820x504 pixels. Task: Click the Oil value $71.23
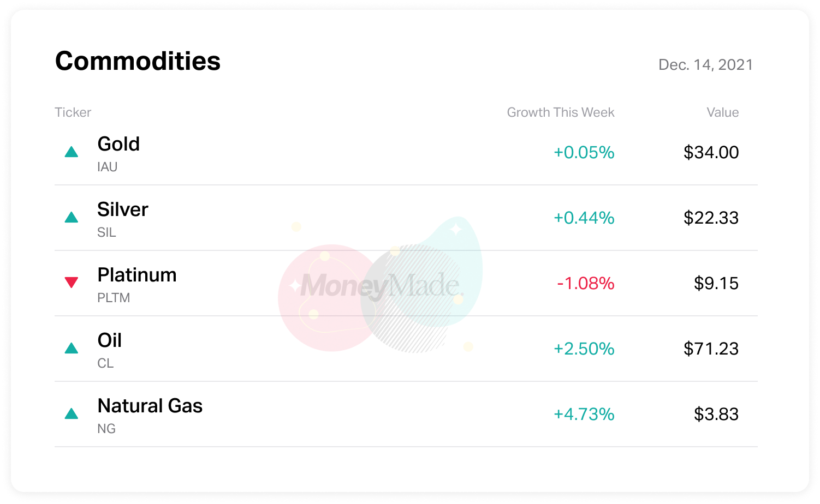point(711,349)
